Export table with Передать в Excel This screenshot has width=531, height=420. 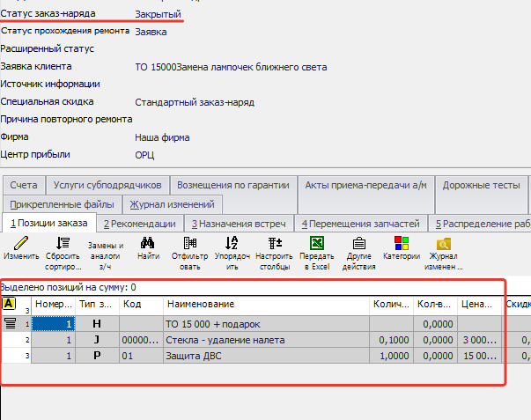[x=316, y=243]
